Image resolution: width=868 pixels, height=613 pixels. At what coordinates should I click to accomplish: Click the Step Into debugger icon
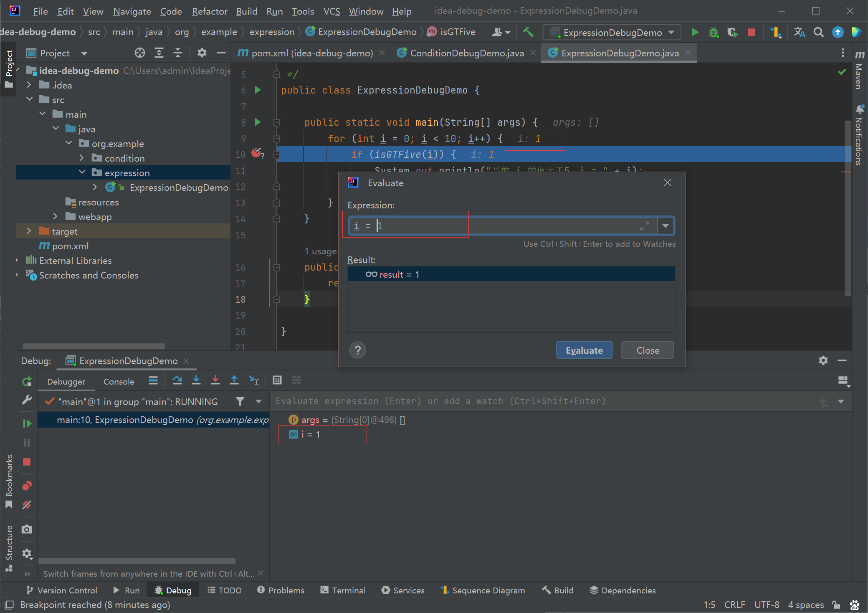tap(196, 380)
